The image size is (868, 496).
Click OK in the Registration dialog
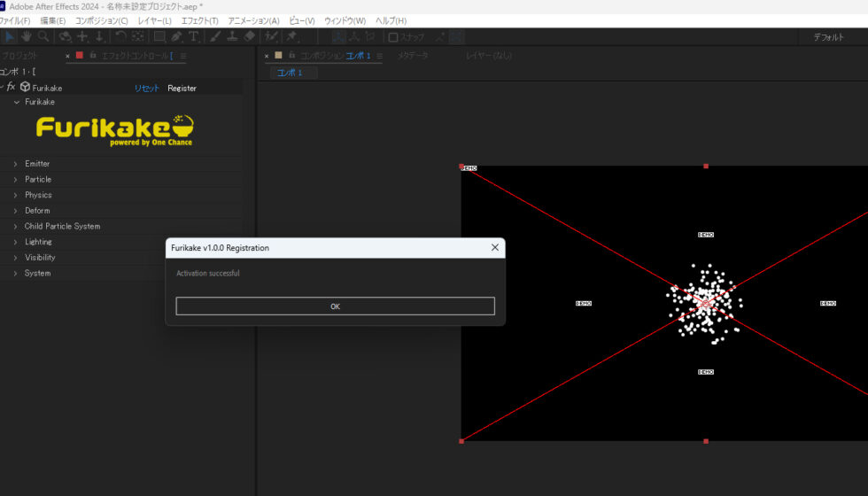335,306
